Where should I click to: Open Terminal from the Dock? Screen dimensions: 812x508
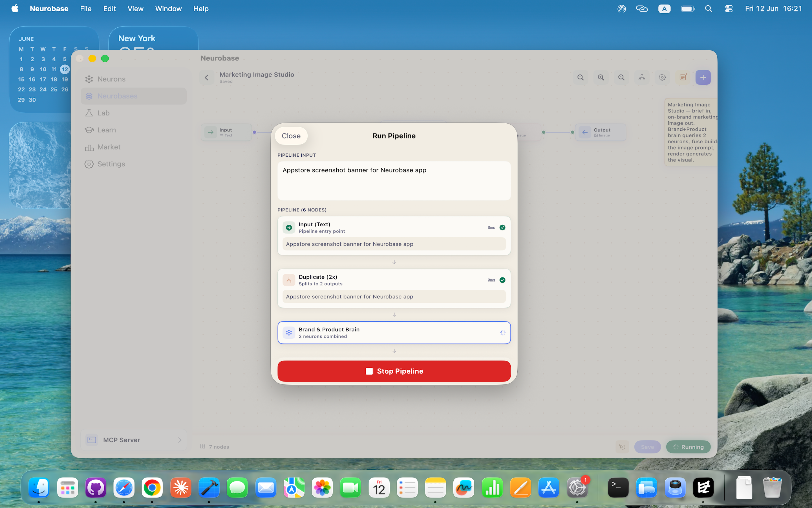tap(618, 487)
